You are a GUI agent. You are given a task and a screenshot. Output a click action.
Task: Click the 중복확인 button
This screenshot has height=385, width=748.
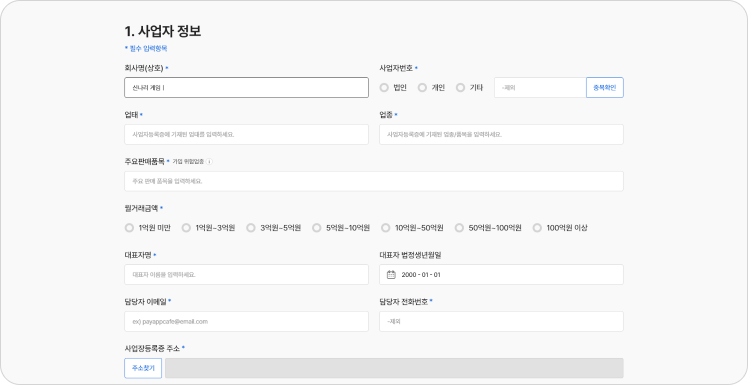[604, 88]
